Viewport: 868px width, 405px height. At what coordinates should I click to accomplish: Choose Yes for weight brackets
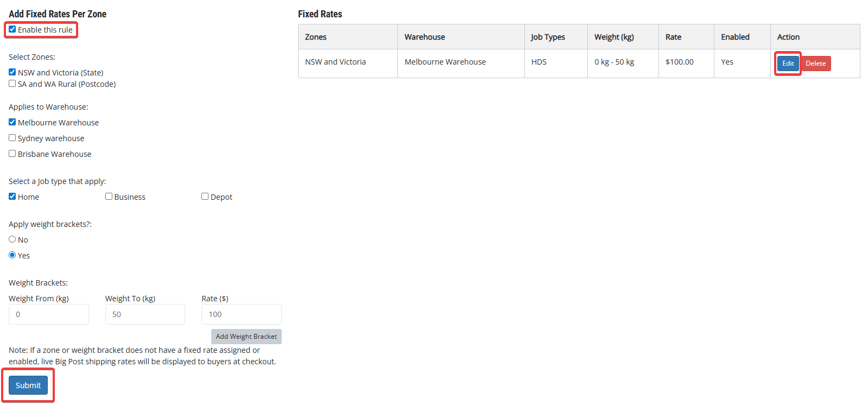coord(12,255)
